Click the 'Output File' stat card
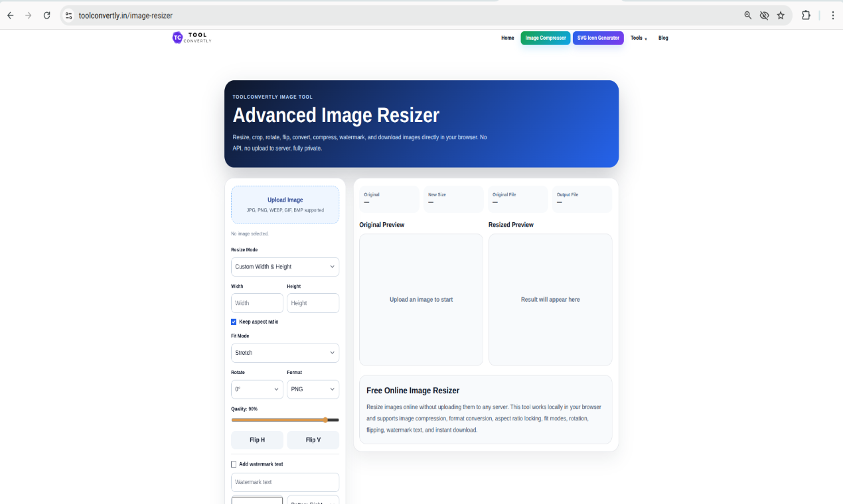The width and height of the screenshot is (843, 504). pos(582,199)
